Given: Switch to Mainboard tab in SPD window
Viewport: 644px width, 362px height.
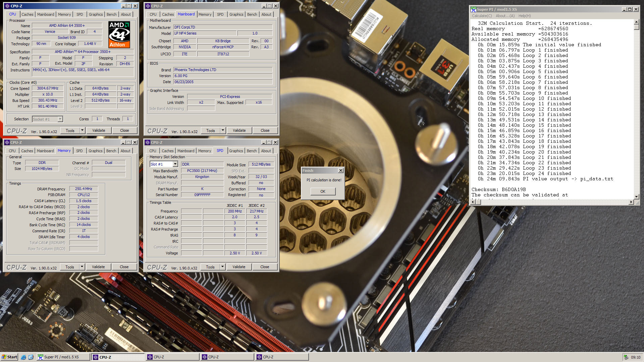Looking at the screenshot, I should point(186,151).
